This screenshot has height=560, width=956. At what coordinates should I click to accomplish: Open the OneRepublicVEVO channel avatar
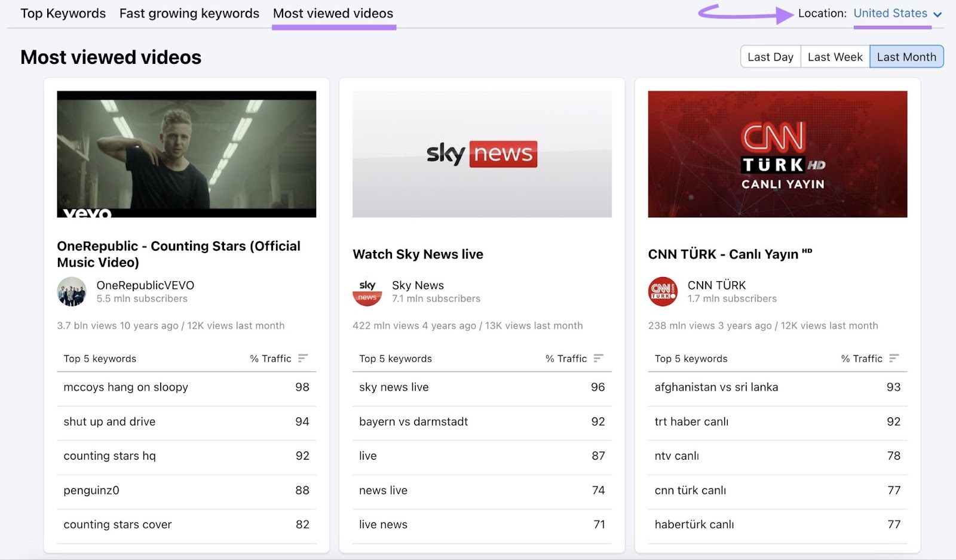72,292
